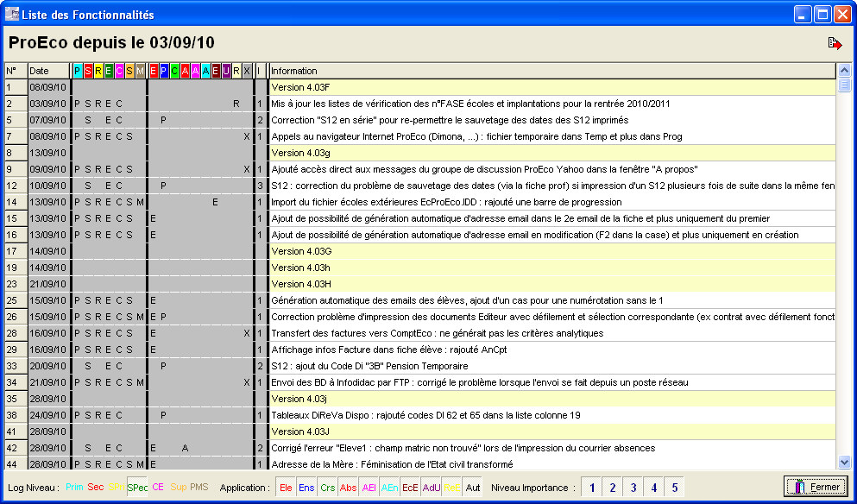Image resolution: width=857 pixels, height=504 pixels.
Task: Toggle the Sup log level filter
Action: [178, 487]
